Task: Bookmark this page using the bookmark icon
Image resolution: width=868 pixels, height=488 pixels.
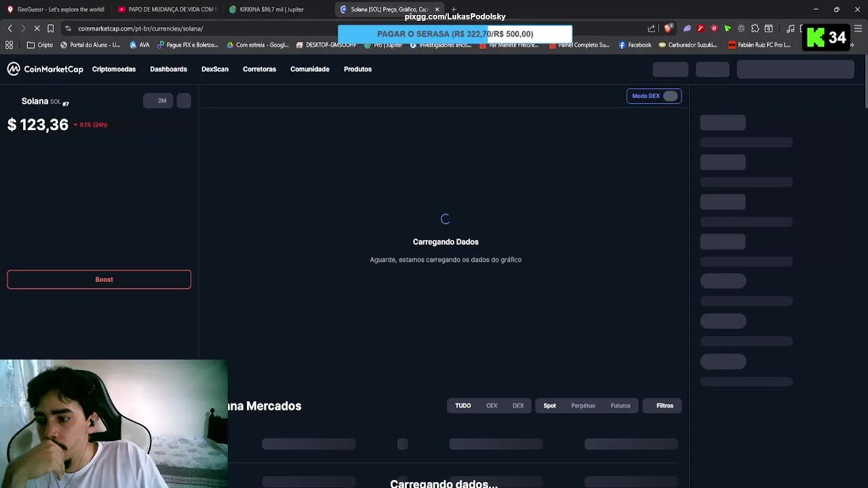Action: coord(50,28)
